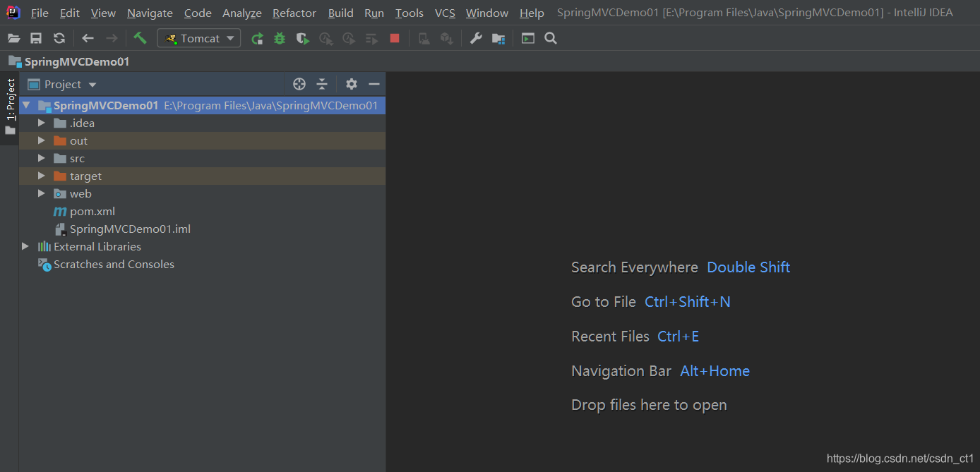Image resolution: width=980 pixels, height=472 pixels.
Task: Click the Search Everywhere magnifier icon
Action: pyautogui.click(x=551, y=39)
